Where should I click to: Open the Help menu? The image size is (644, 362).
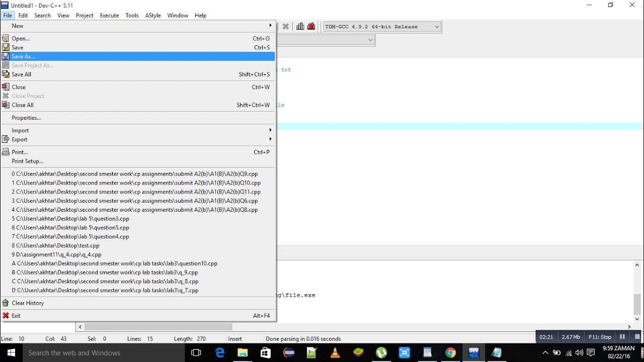pyautogui.click(x=200, y=16)
